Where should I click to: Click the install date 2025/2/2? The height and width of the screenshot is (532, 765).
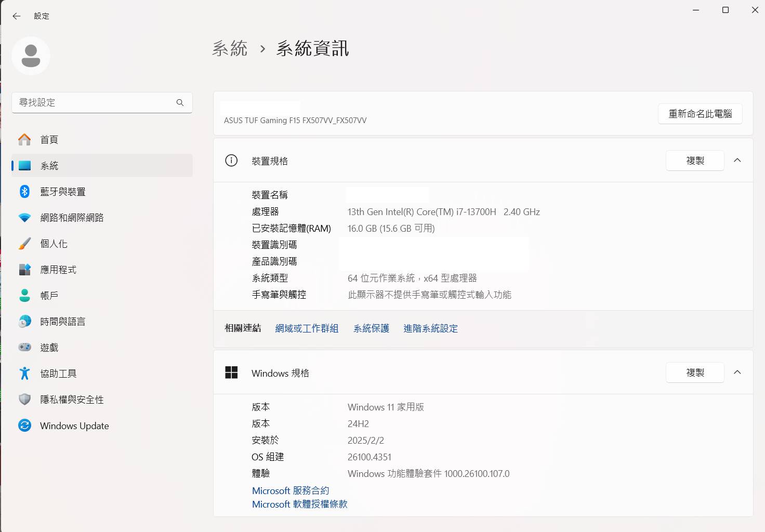(x=366, y=441)
